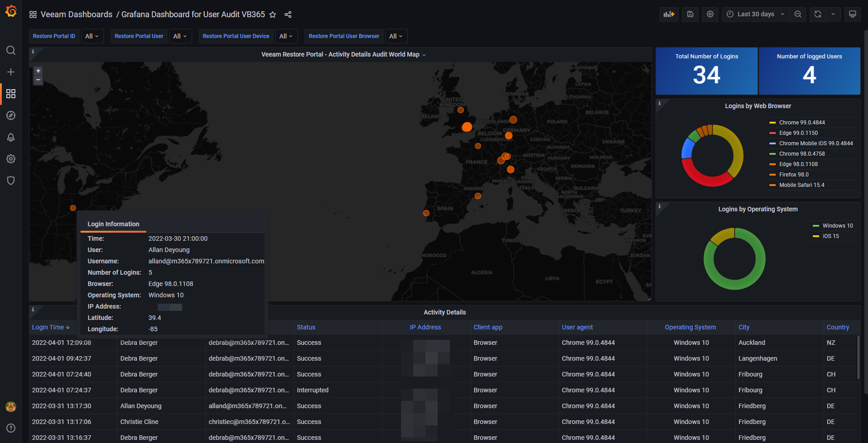Image resolution: width=868 pixels, height=443 pixels.
Task: Open the Configuration gear in sidebar
Action: pyautogui.click(x=11, y=159)
